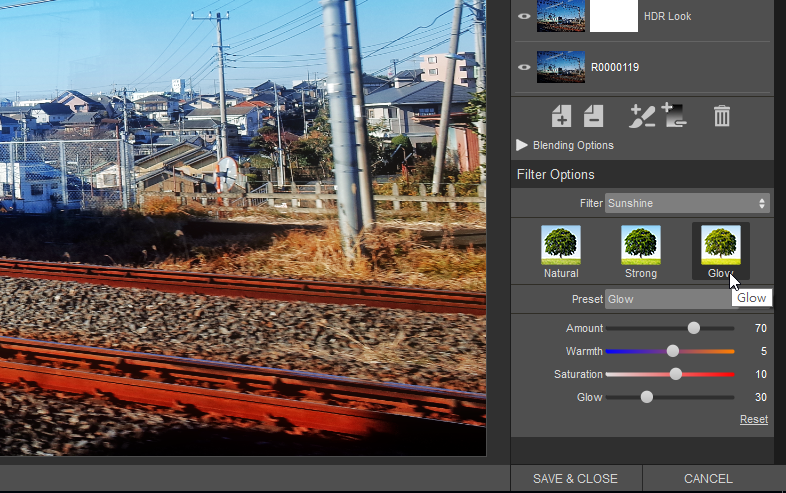786x493 pixels.
Task: Toggle visibility of R0000119 layer
Action: 524,68
